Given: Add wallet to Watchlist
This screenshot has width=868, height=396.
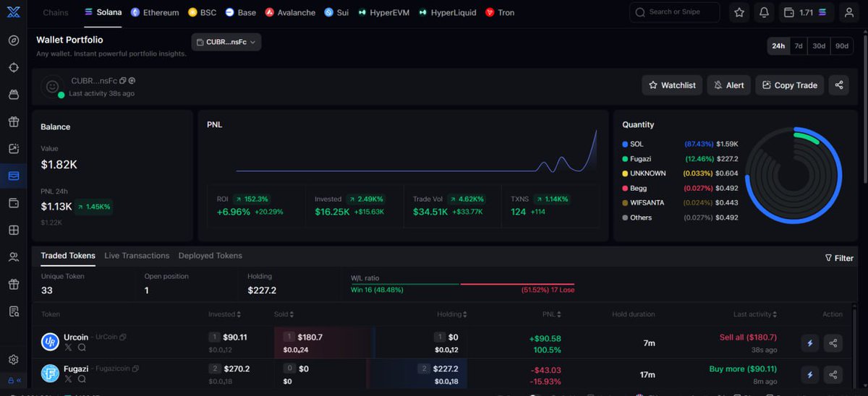Looking at the screenshot, I should pos(672,85).
